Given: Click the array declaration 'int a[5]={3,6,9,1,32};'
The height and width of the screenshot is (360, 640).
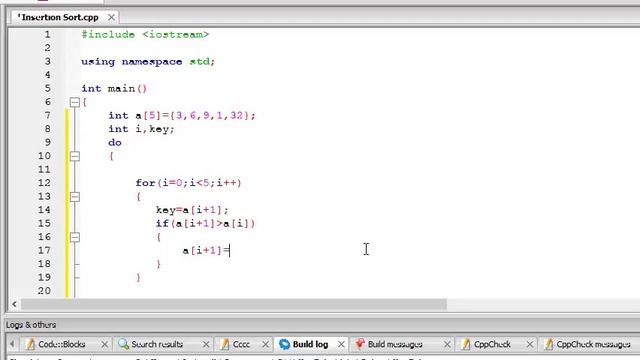Looking at the screenshot, I should [x=182, y=116].
